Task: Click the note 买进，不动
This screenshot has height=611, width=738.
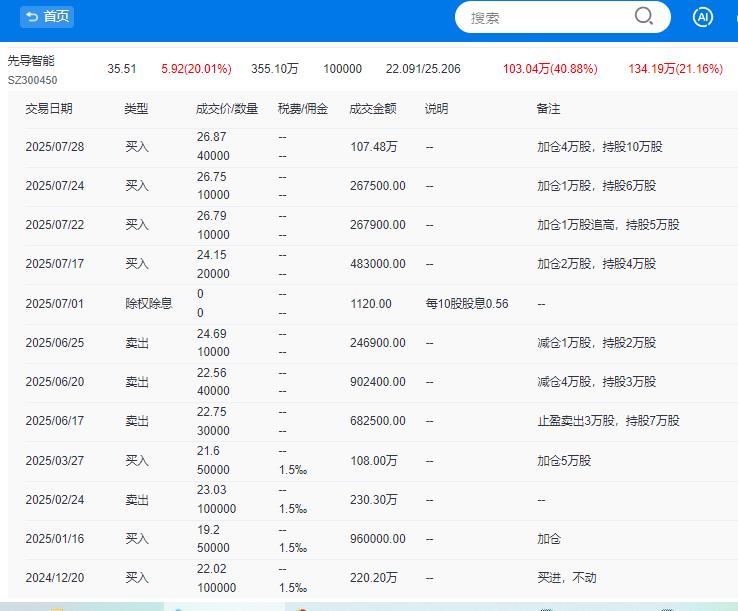Action: point(567,578)
